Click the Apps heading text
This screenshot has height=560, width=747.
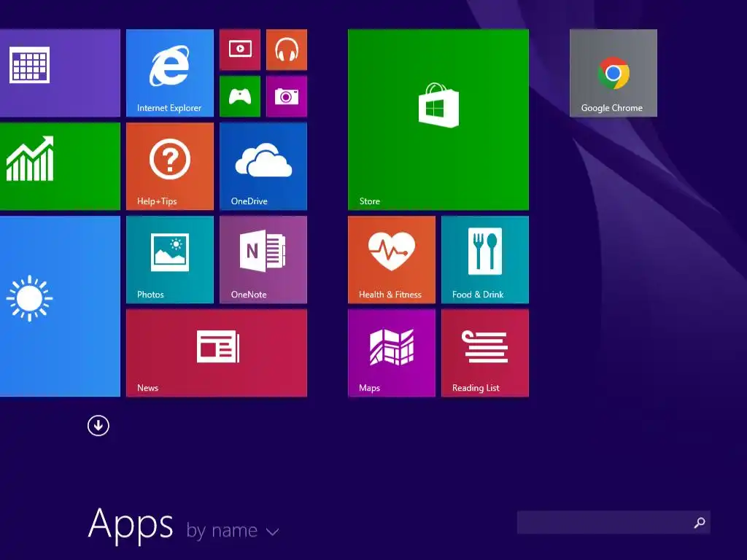pos(131,525)
